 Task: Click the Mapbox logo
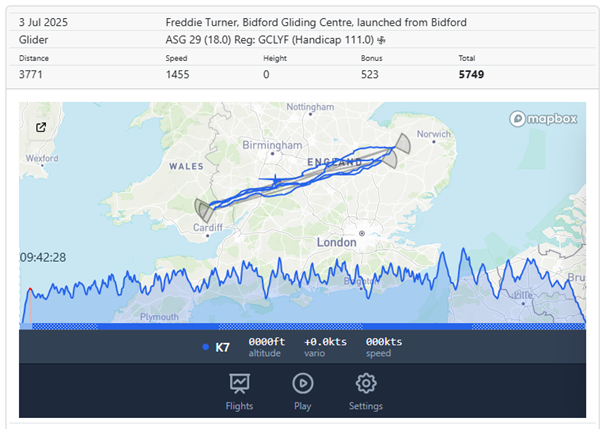(x=546, y=118)
